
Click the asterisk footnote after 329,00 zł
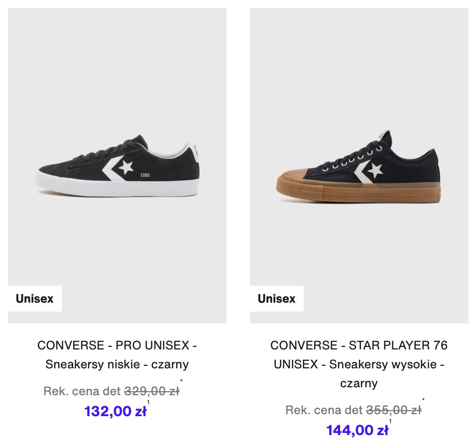point(181,381)
